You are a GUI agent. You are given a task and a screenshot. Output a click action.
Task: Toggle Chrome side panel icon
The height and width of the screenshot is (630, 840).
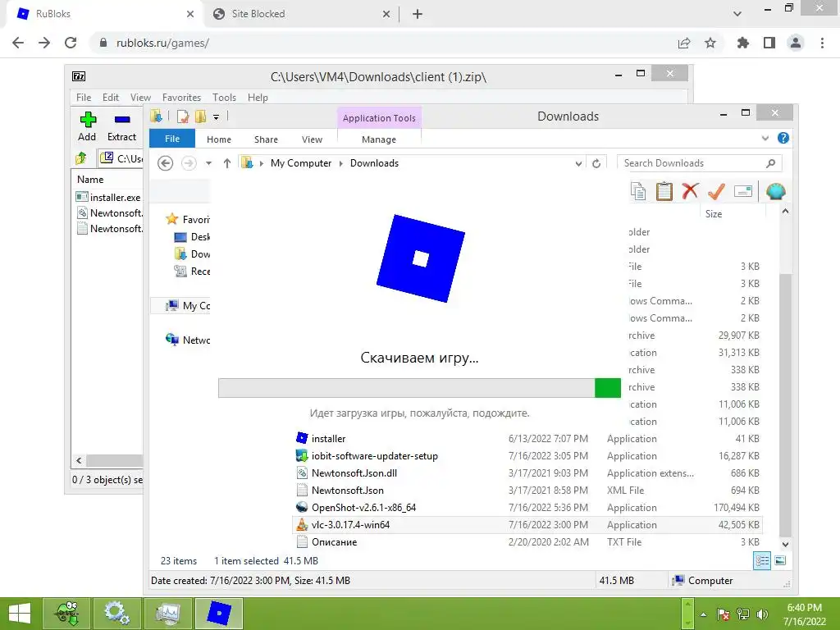pyautogui.click(x=769, y=43)
